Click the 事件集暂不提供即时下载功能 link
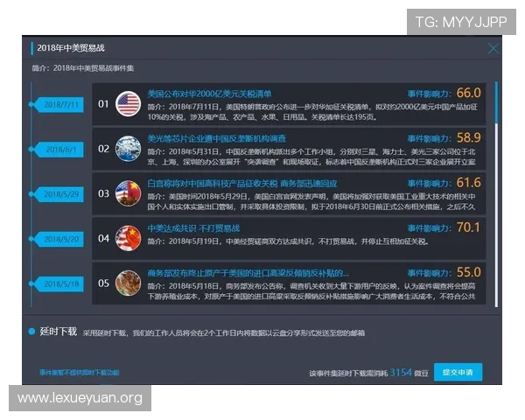Image resolution: width=525 pixels, height=420 pixels. pyautogui.click(x=80, y=373)
